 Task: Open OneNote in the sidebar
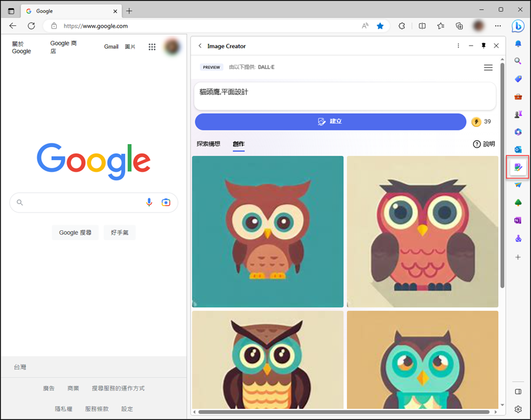point(518,220)
